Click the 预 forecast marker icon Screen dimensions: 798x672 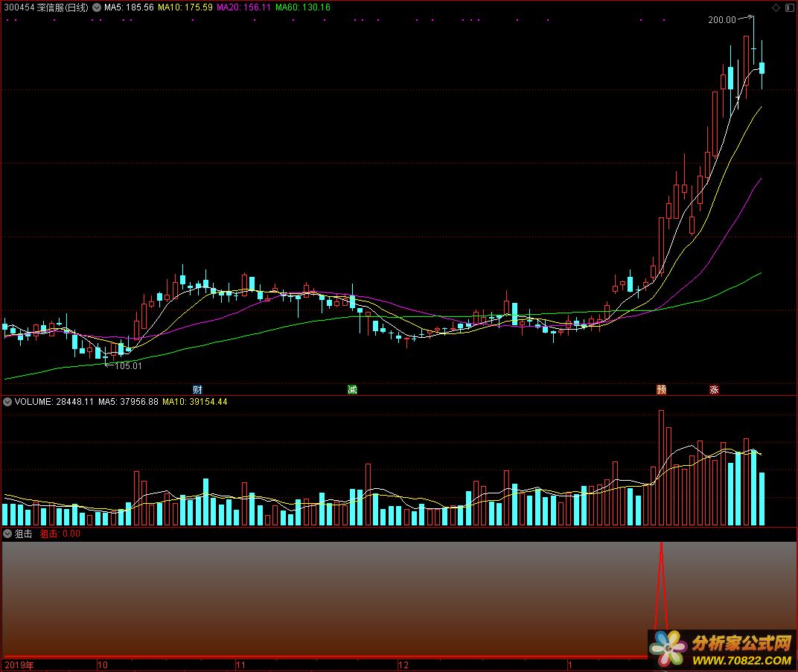tap(661, 389)
